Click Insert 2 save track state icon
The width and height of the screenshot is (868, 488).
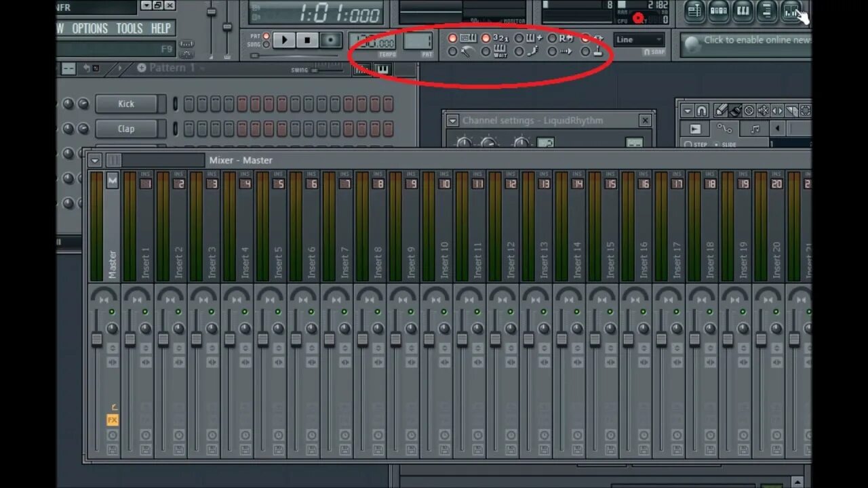tap(178, 450)
